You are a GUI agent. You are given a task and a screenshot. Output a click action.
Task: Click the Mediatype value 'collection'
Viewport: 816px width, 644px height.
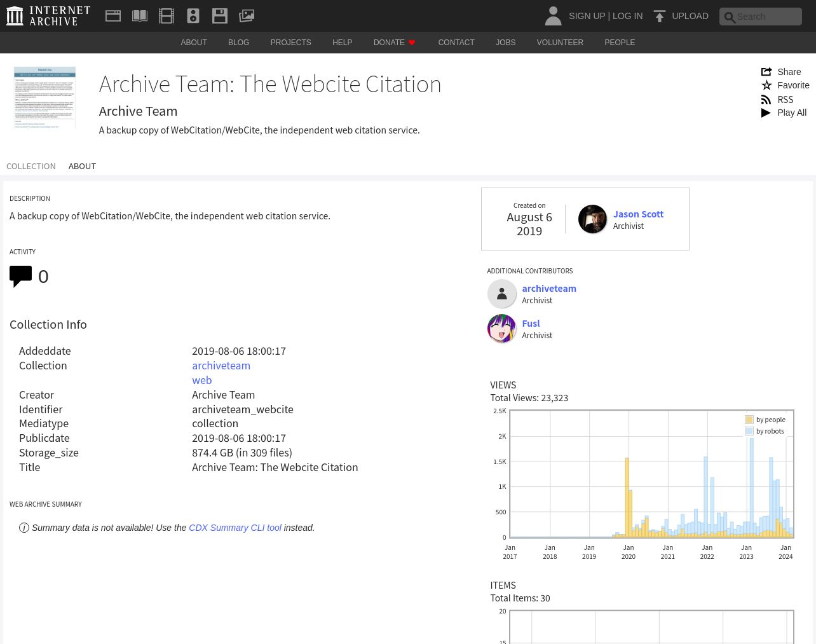pyautogui.click(x=215, y=423)
